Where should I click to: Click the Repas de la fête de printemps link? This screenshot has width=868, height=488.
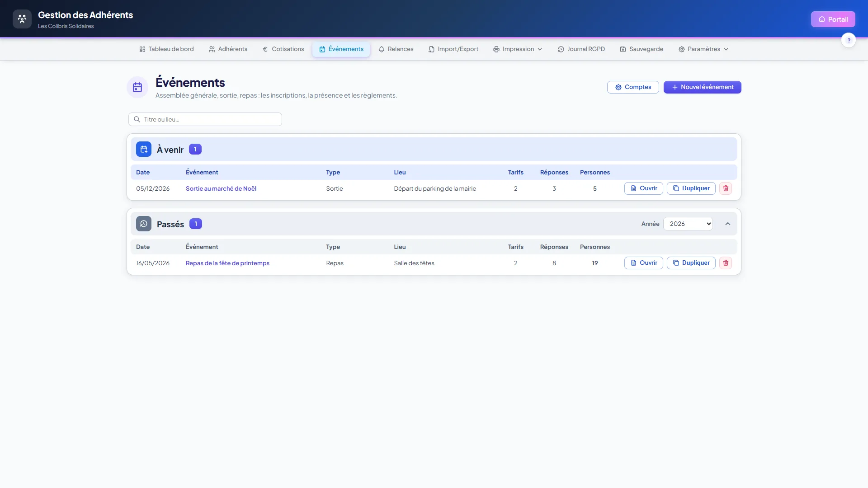(x=227, y=263)
